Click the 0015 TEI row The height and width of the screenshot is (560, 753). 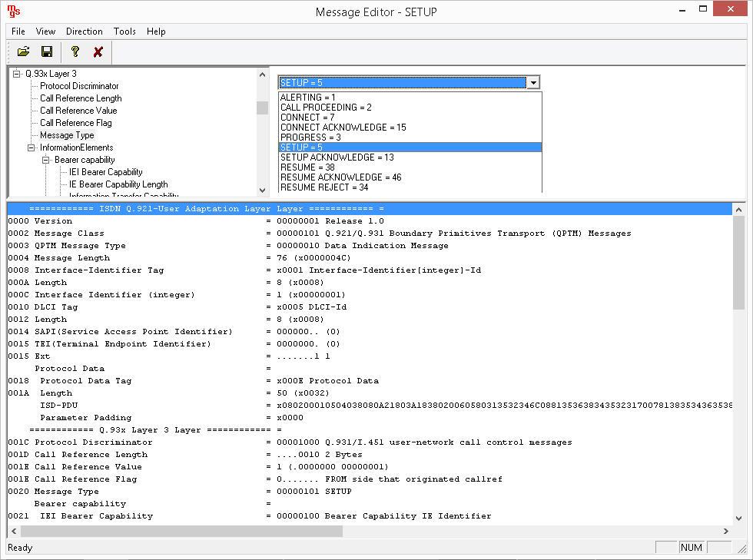pos(370,344)
